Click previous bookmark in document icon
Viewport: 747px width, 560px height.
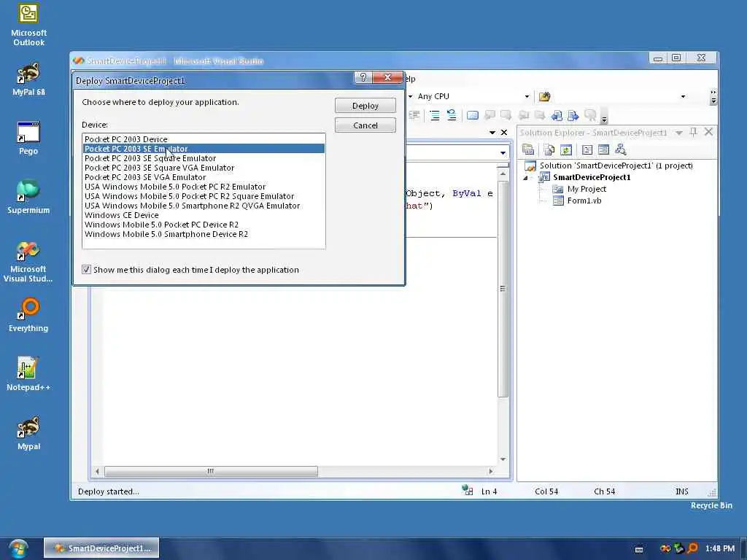(557, 115)
